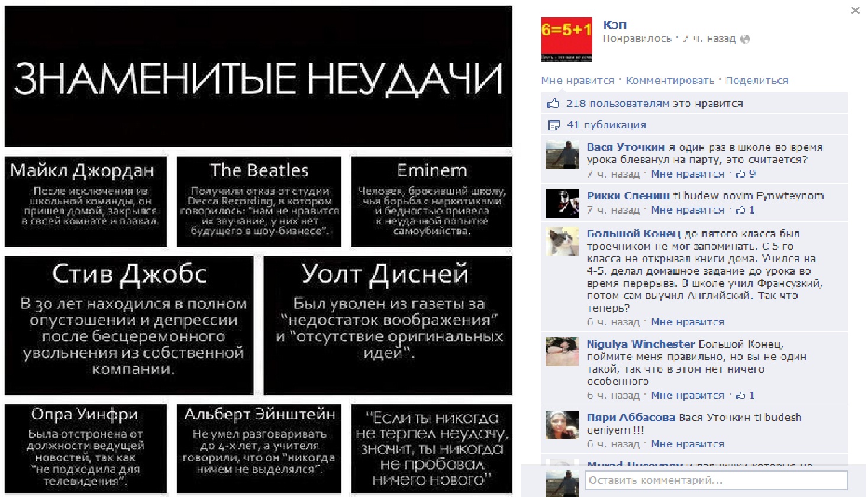Open the 41 публикация shares list
The height and width of the screenshot is (497, 868).
pos(606,125)
